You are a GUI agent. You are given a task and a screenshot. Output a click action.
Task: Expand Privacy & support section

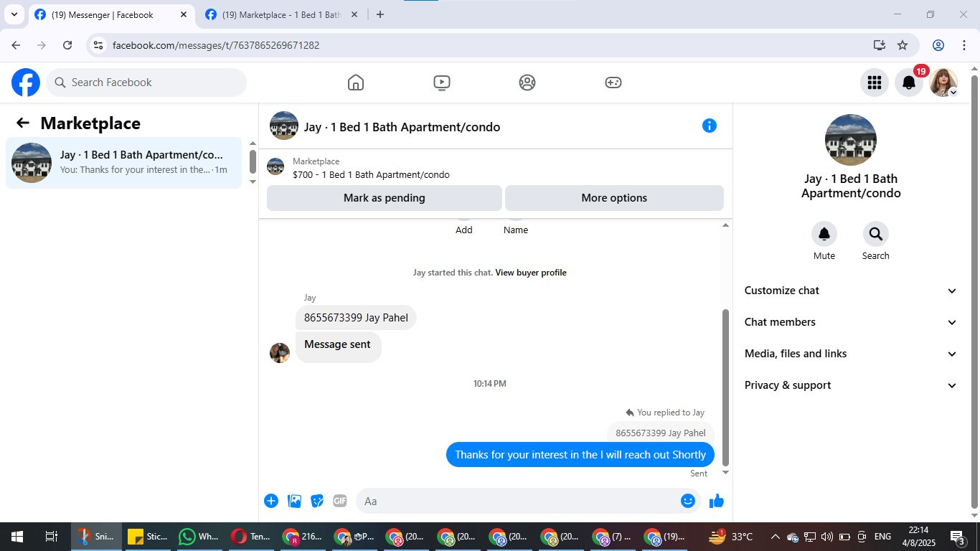click(851, 385)
